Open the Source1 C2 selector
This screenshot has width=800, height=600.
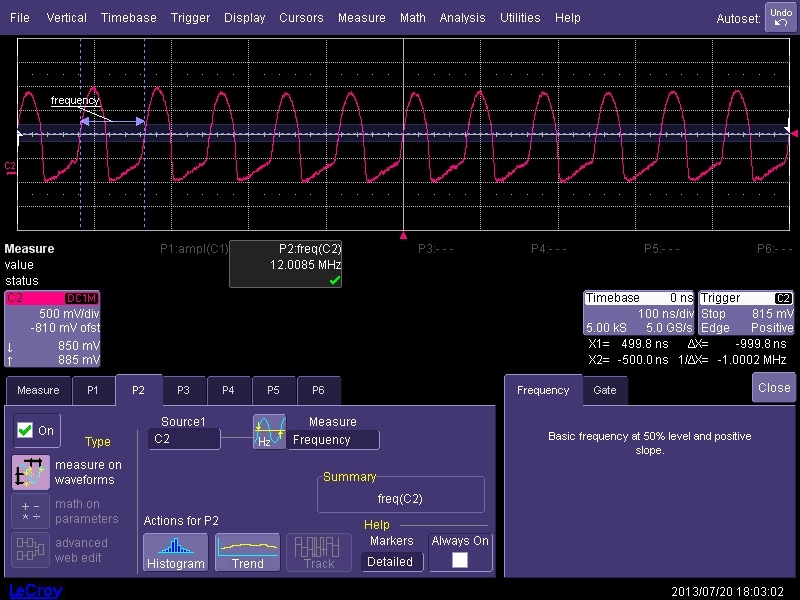click(184, 440)
